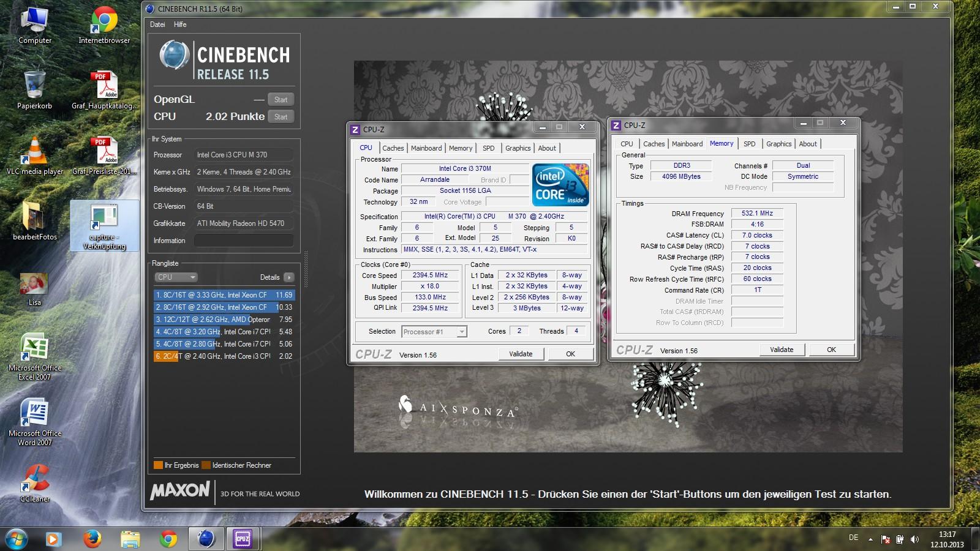Switch to Mainboard tab in left CPU-Z
The height and width of the screenshot is (551, 980).
(x=426, y=148)
